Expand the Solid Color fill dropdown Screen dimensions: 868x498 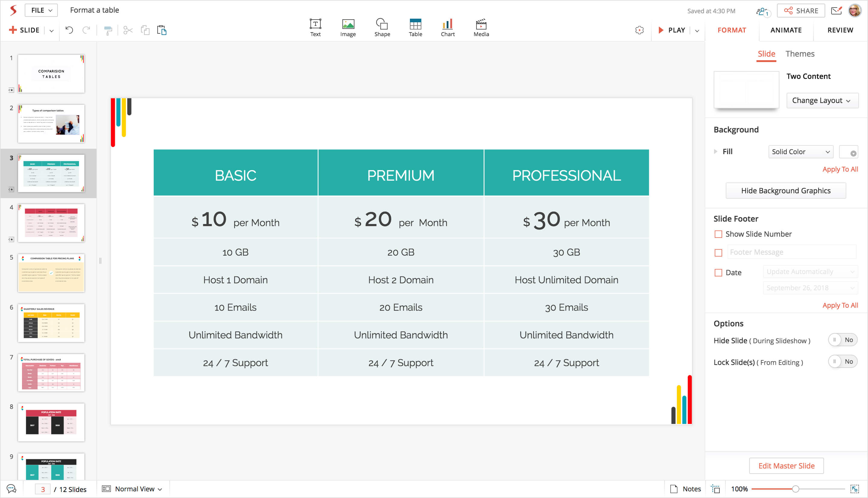[800, 152]
